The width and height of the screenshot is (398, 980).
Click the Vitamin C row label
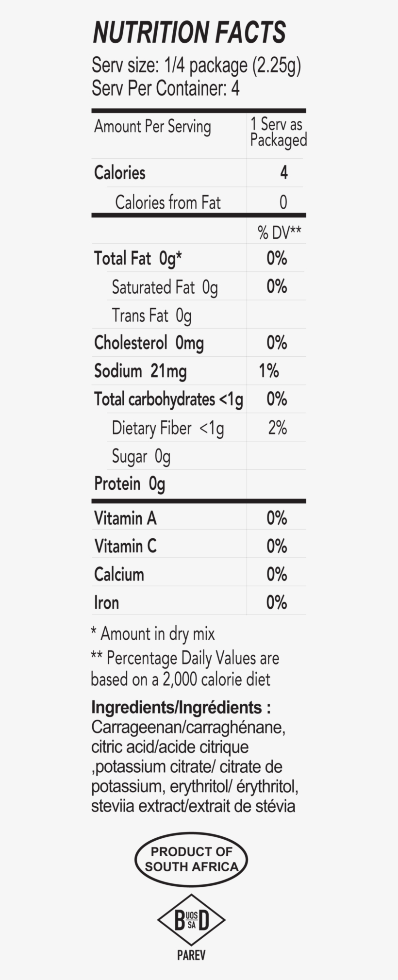(x=125, y=547)
